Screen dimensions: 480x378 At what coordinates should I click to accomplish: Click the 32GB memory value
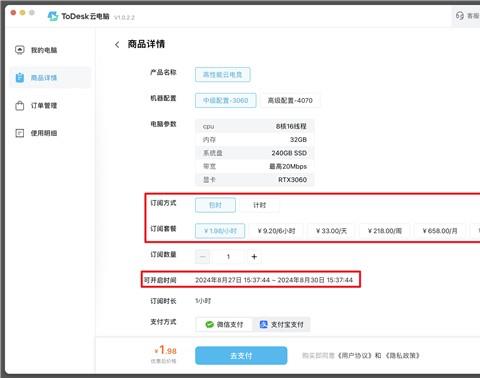(x=298, y=140)
